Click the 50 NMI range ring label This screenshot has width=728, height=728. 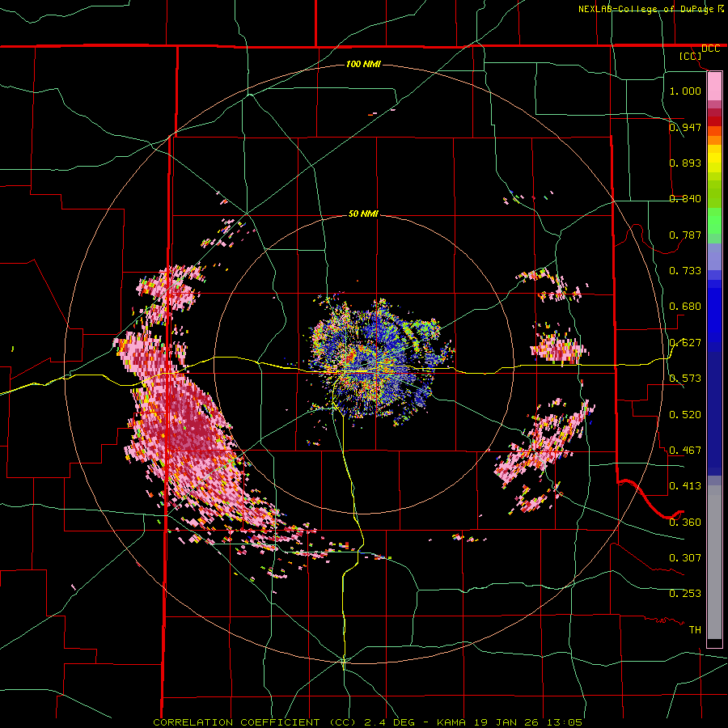[363, 214]
